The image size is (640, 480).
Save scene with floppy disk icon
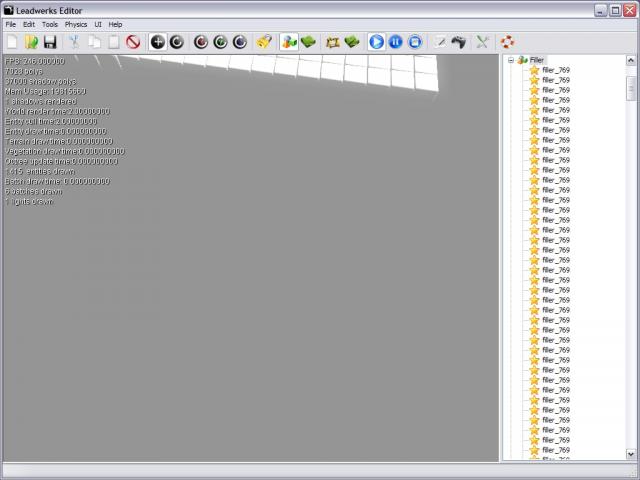tap(50, 42)
